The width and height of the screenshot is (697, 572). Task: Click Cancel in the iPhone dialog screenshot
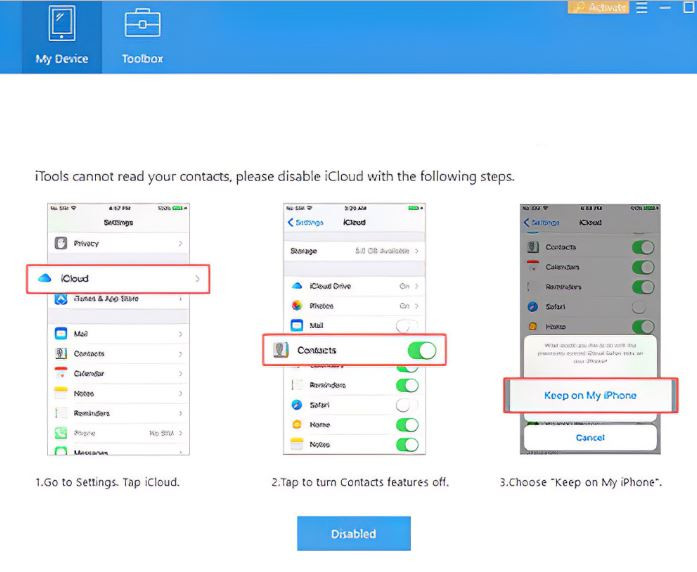tap(590, 438)
